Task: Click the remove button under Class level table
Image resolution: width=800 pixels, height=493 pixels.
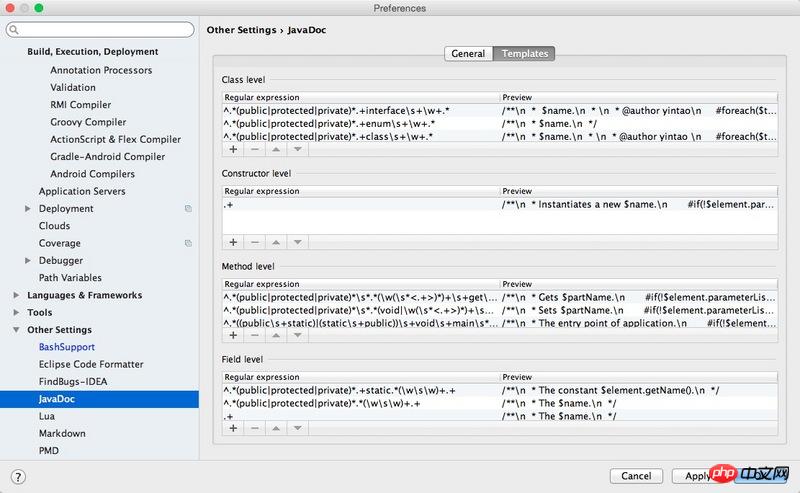Action: (x=254, y=149)
